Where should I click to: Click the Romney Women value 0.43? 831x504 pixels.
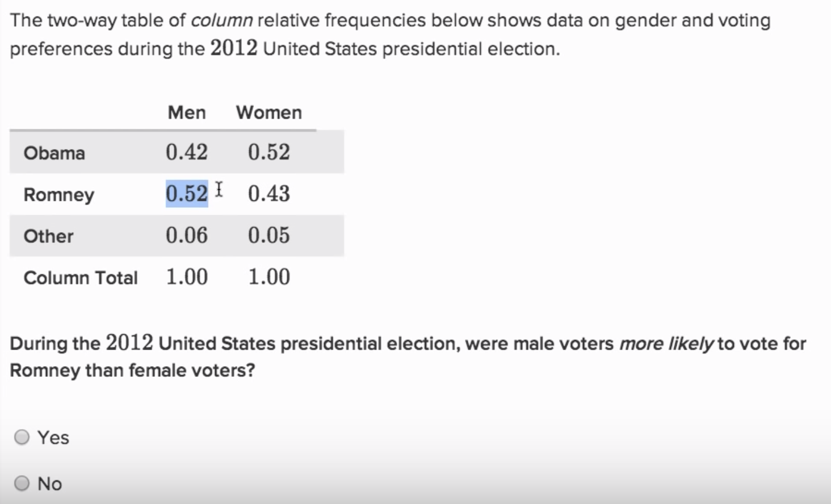click(x=269, y=194)
